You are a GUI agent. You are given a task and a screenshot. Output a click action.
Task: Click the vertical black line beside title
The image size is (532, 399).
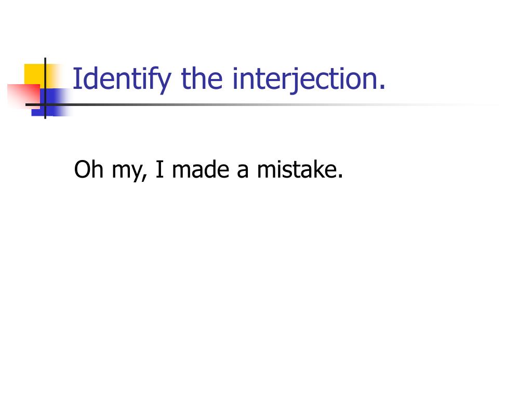pyautogui.click(x=45, y=88)
